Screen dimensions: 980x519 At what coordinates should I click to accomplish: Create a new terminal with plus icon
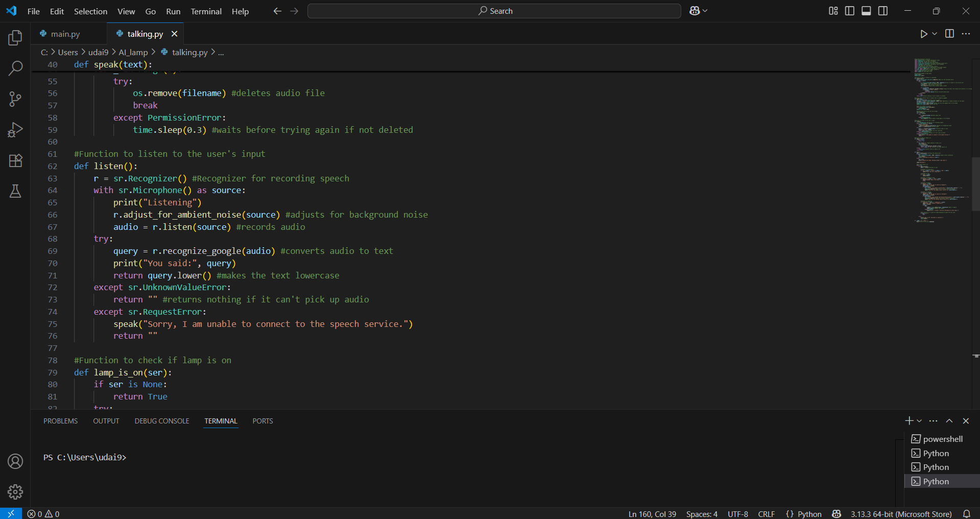909,420
